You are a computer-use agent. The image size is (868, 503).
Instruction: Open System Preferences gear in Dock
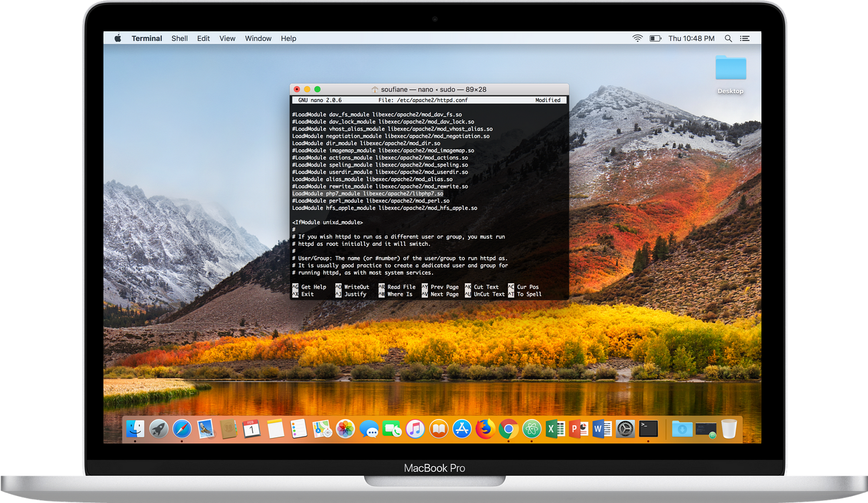[x=625, y=429]
